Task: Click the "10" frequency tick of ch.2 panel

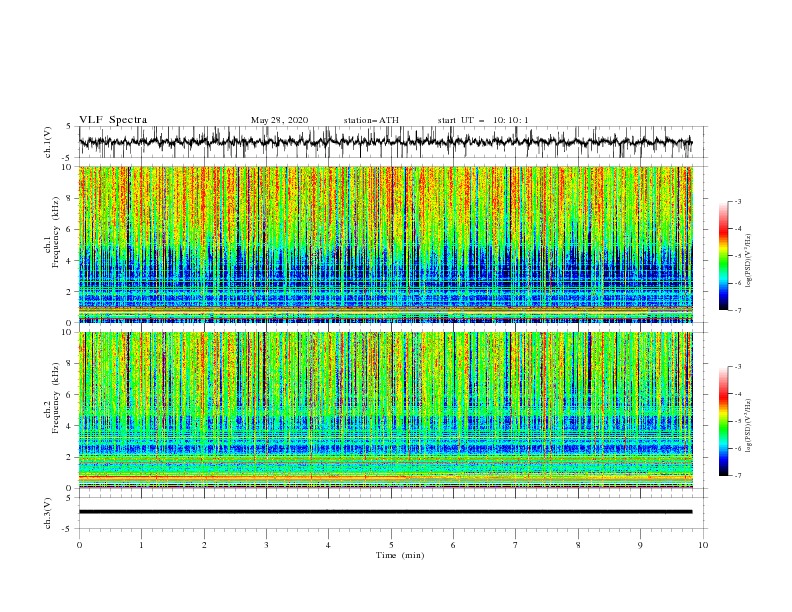Action: point(68,332)
